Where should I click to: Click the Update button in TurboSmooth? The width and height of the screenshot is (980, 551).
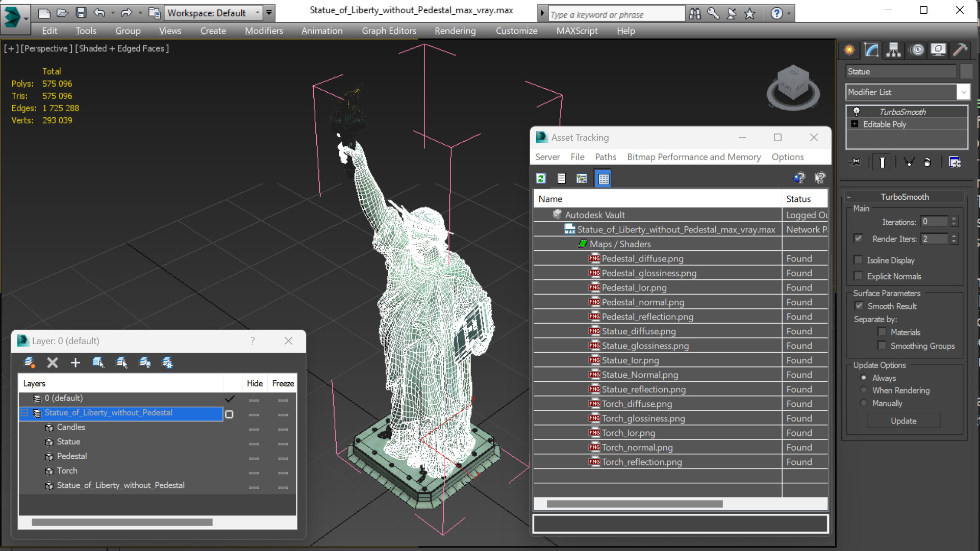tap(903, 421)
